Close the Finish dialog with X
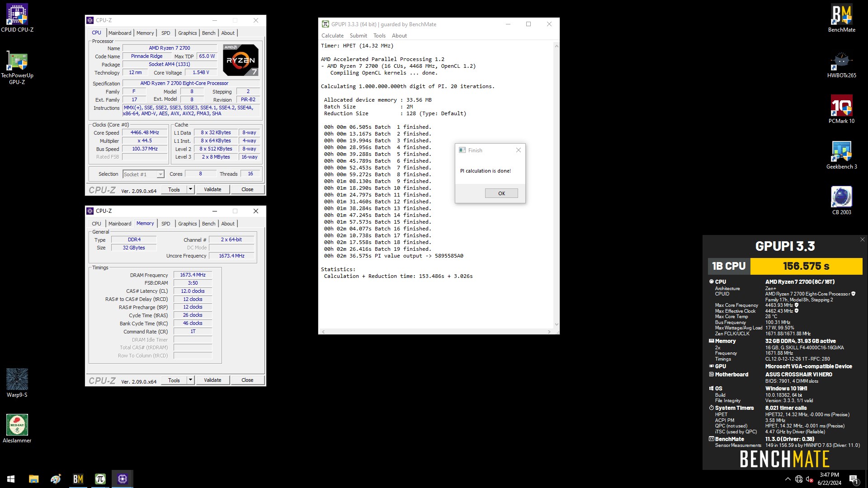The height and width of the screenshot is (488, 868). pos(519,150)
